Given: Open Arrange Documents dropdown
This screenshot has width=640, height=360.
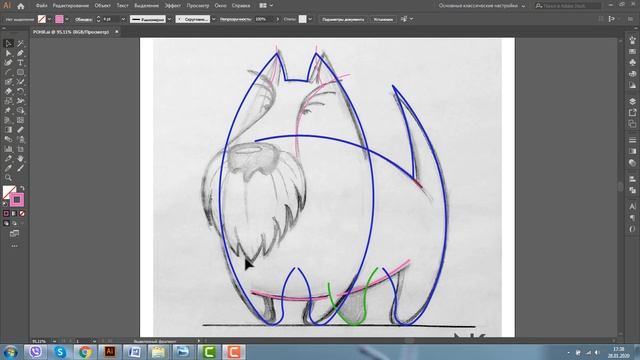Looking at the screenshot, I should (x=266, y=6).
